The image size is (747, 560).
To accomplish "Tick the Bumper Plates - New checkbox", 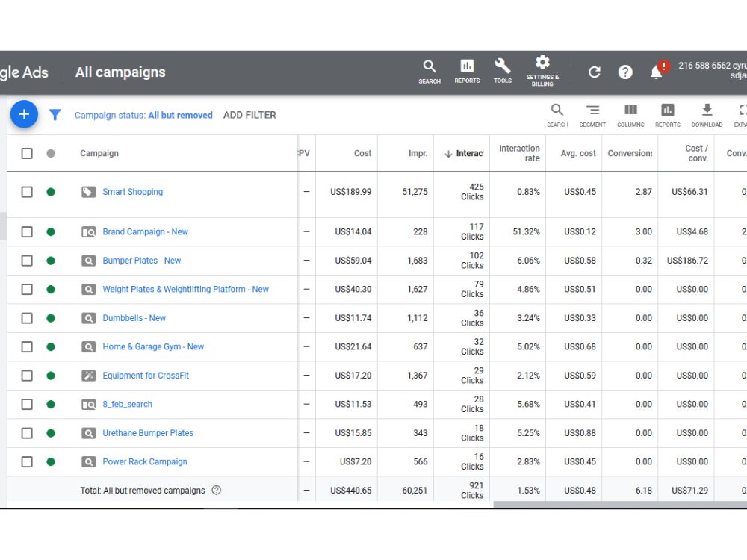I will [x=27, y=261].
